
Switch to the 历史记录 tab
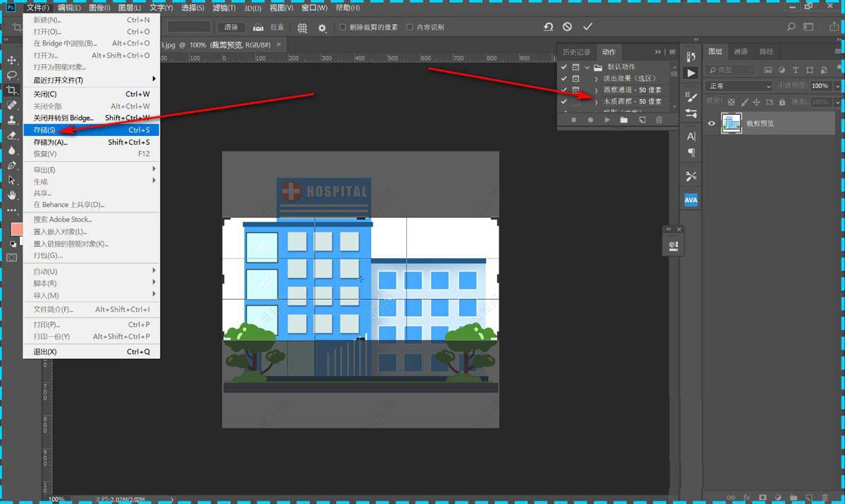[577, 51]
